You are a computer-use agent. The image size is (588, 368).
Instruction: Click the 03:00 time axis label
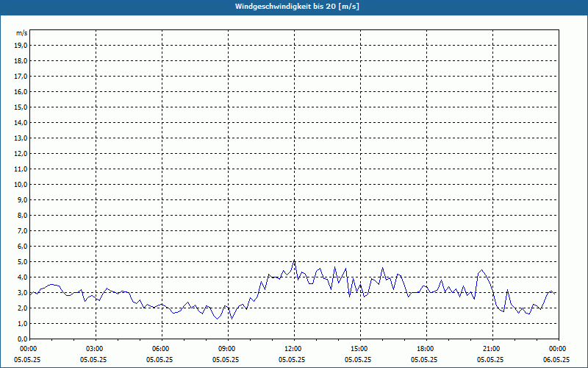click(x=96, y=349)
